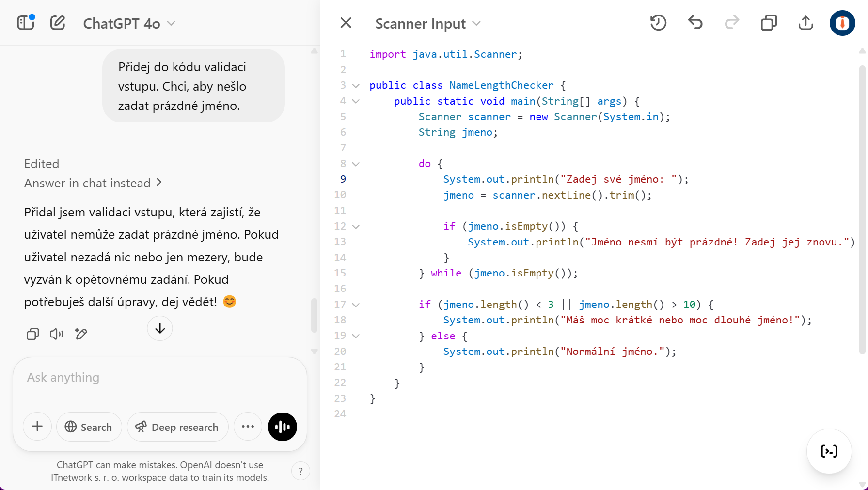Copy the assistant's message

pyautogui.click(x=32, y=334)
